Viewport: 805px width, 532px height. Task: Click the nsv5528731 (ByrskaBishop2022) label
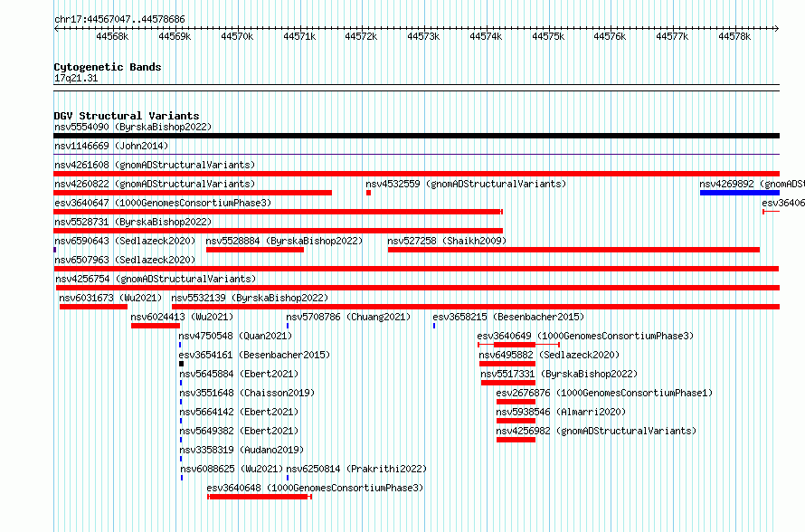click(133, 222)
